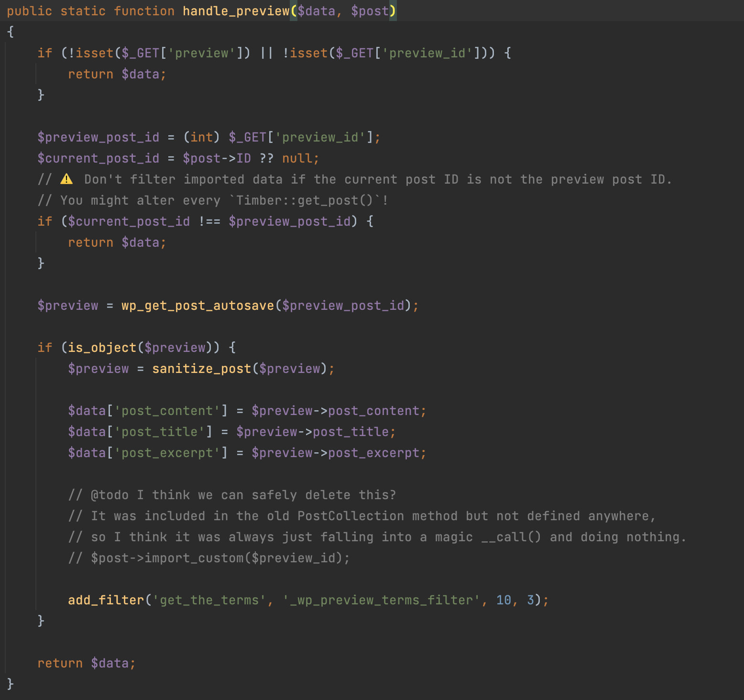Click the commented import_custom line
The image size is (744, 700).
point(209,558)
